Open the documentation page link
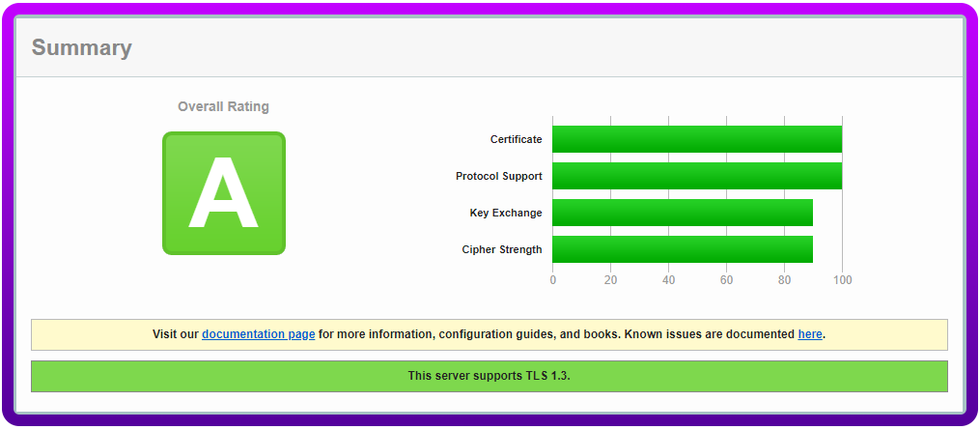 (258, 334)
